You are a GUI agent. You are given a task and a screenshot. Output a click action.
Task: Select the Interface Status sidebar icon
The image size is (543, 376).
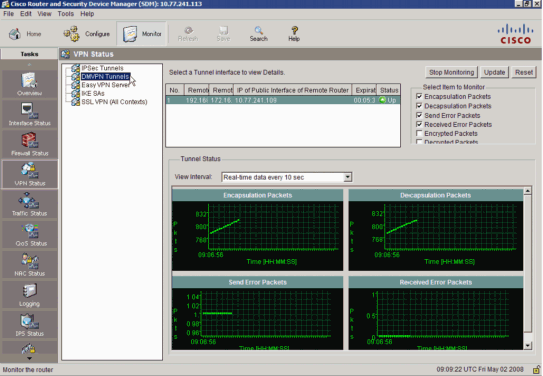pyautogui.click(x=29, y=114)
